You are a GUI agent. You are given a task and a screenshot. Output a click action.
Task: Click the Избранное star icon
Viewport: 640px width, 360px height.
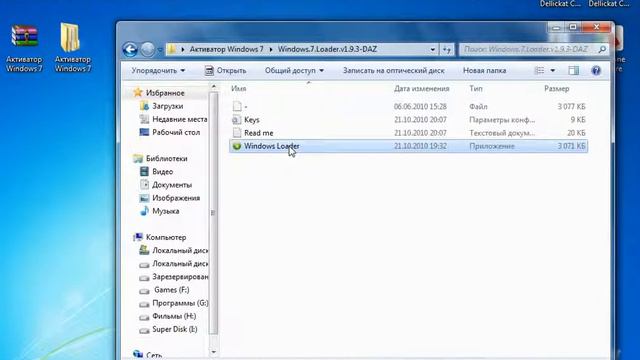tap(138, 93)
